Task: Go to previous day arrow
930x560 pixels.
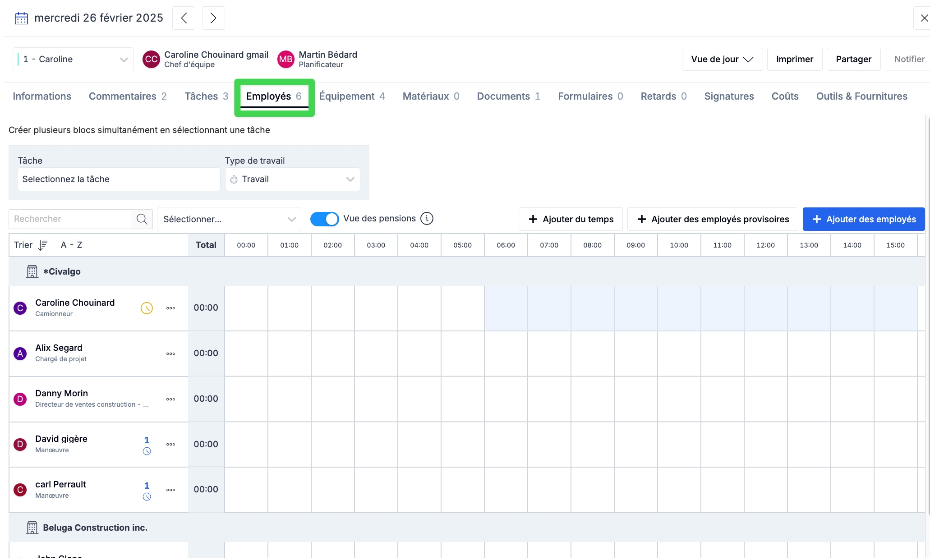Action: pyautogui.click(x=184, y=18)
